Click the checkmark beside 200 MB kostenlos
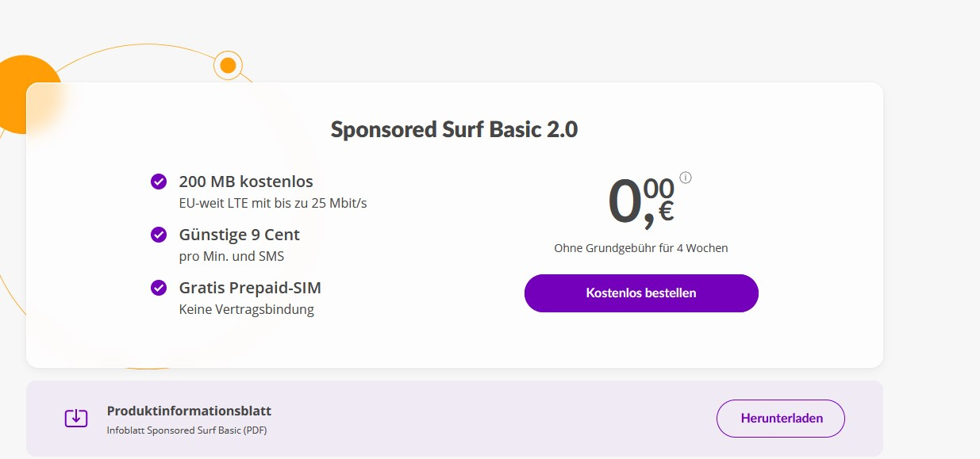The width and height of the screenshot is (980, 459). 159,182
